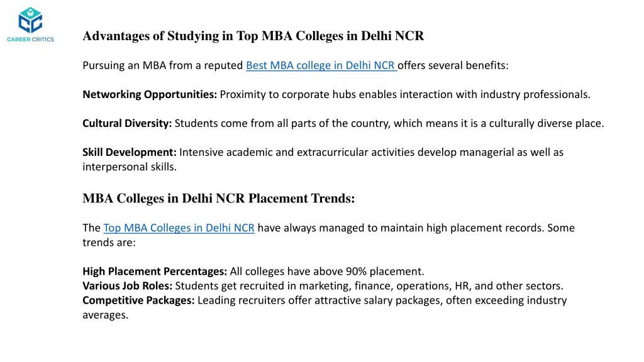Click the words 'interpersonal skills.'
This screenshot has width=644, height=362.
click(x=130, y=167)
